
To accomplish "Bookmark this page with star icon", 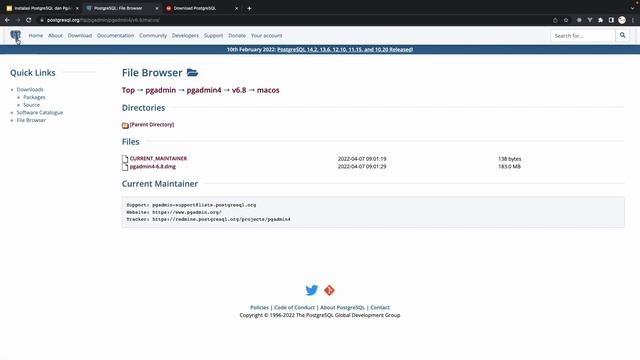I will [x=566, y=20].
